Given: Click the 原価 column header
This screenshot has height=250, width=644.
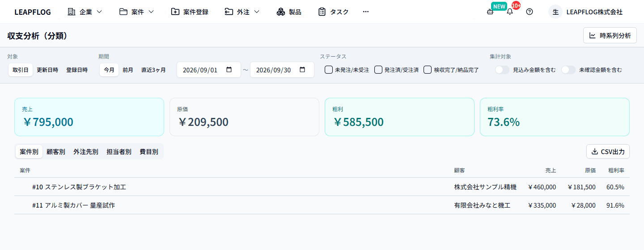Looking at the screenshot, I should click(590, 170).
